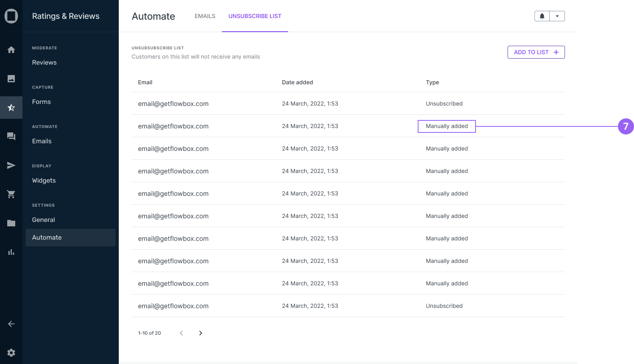Click the back arrow icon in sidebar
The width and height of the screenshot is (634, 364).
(x=11, y=324)
